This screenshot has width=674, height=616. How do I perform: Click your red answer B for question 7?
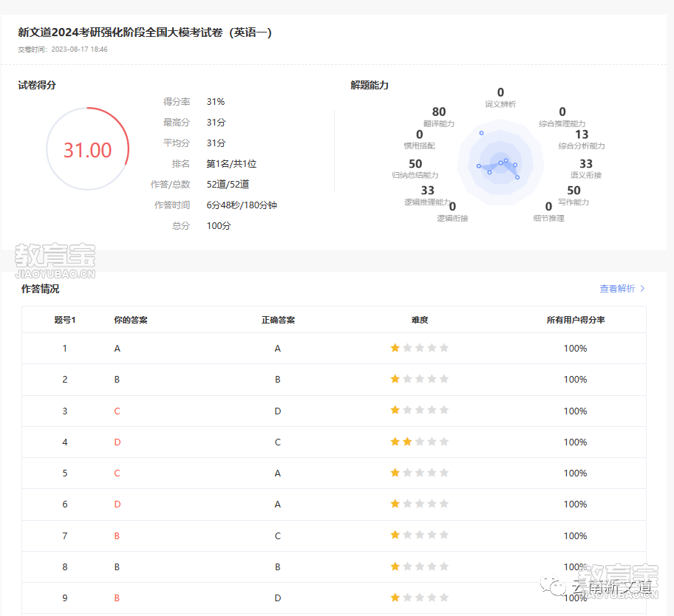[117, 535]
